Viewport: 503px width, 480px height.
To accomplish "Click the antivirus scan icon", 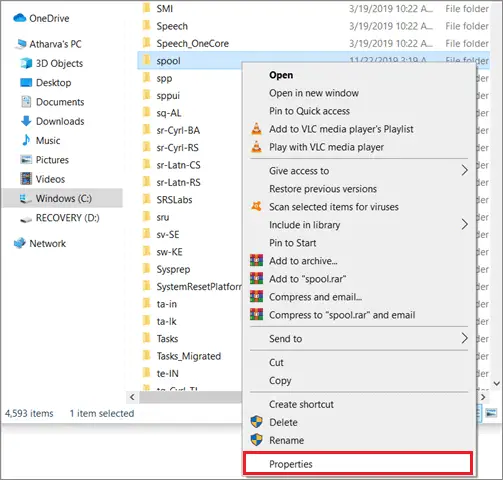I will (x=256, y=207).
